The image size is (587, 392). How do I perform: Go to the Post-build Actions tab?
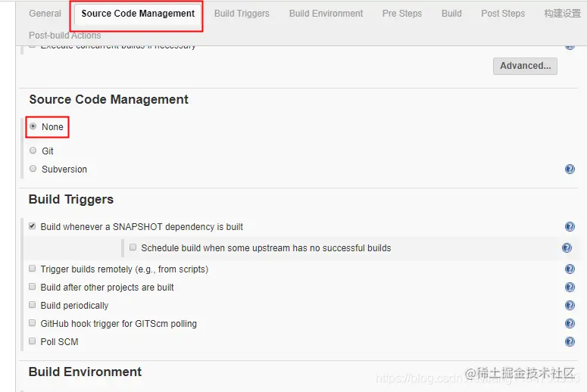pyautogui.click(x=65, y=36)
